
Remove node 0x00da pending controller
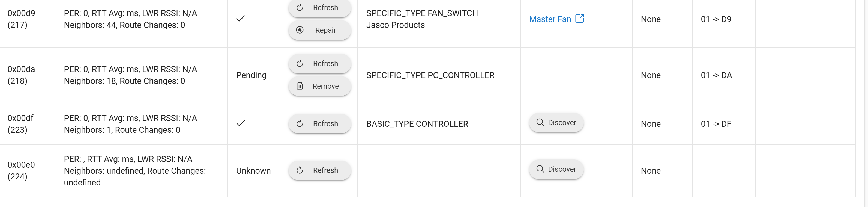click(x=319, y=86)
